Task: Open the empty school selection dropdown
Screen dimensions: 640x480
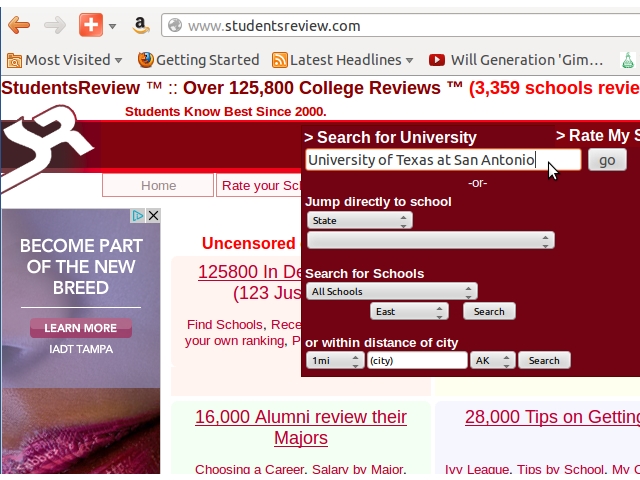Action: click(x=431, y=240)
